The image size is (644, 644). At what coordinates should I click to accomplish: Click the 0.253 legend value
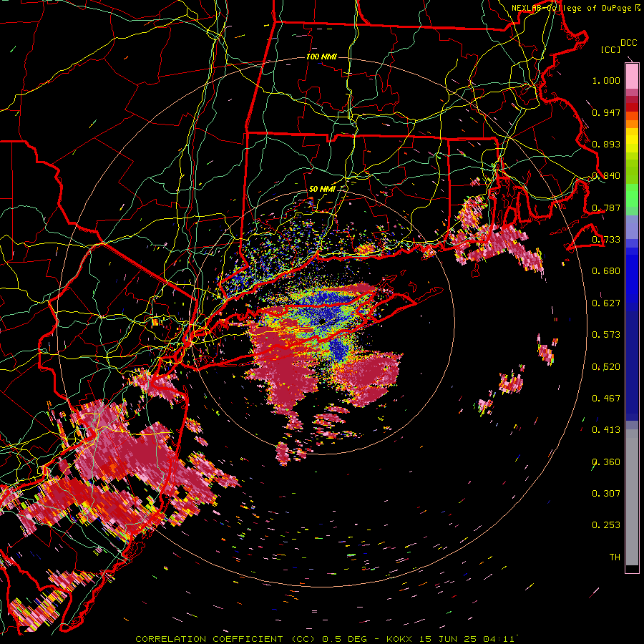click(606, 525)
